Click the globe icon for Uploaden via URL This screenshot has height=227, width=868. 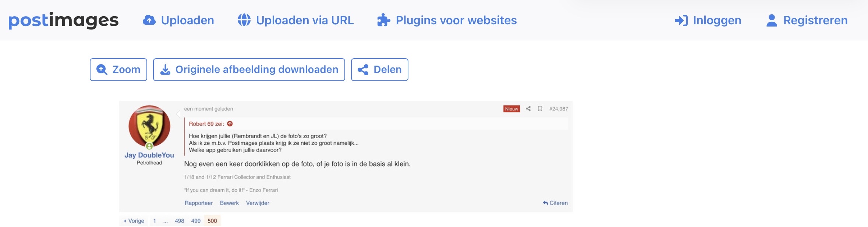point(244,20)
